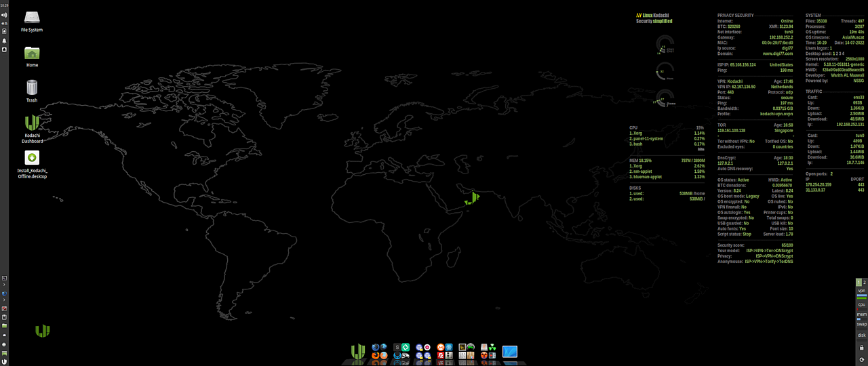Launch FileZilla from the dock
This screenshot has width=868, height=366.
(x=441, y=355)
